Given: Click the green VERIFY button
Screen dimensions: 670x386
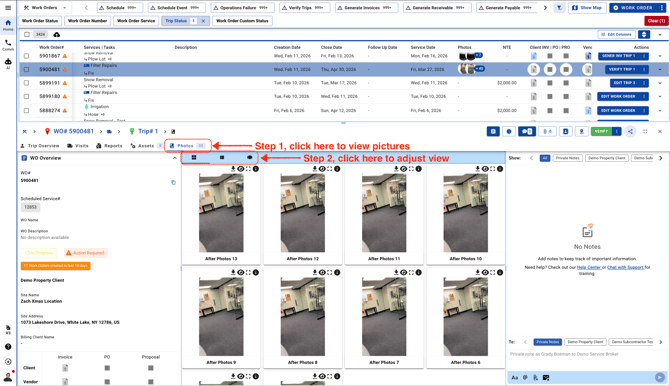Looking at the screenshot, I should click(x=602, y=131).
